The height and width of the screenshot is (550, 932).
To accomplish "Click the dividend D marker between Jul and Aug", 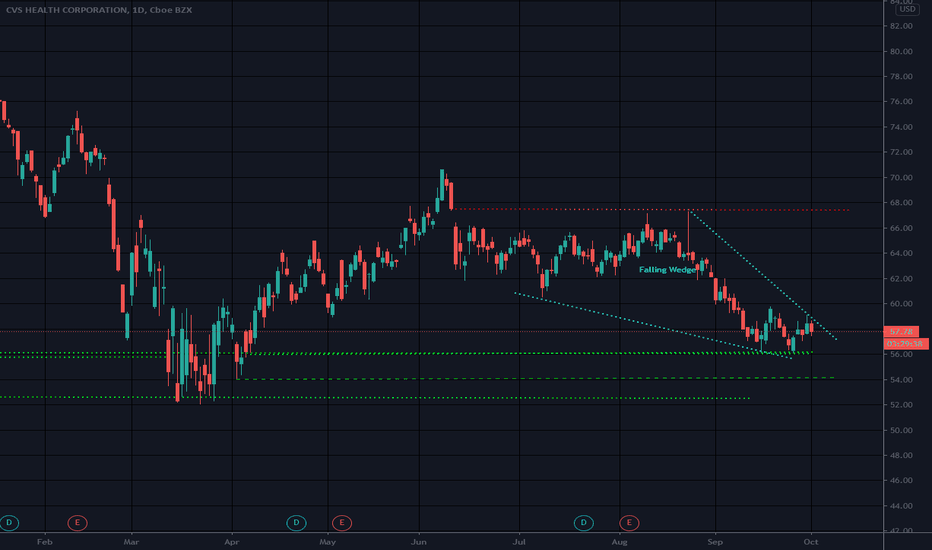I will (584, 523).
